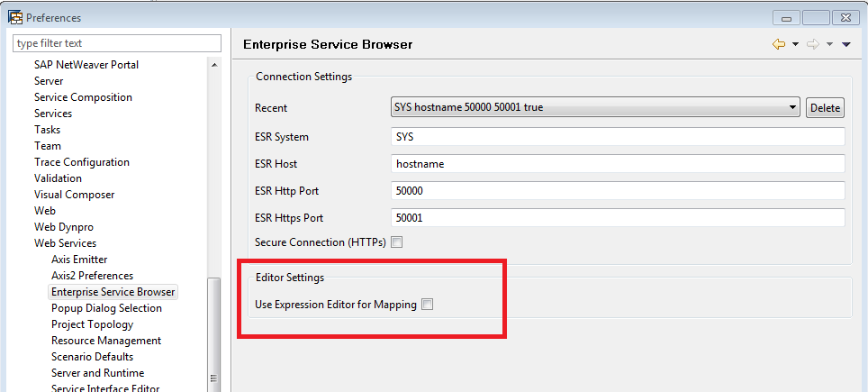Viewport: 868px width, 392px height.
Task: Click the back navigation arrow icon
Action: coord(779,44)
